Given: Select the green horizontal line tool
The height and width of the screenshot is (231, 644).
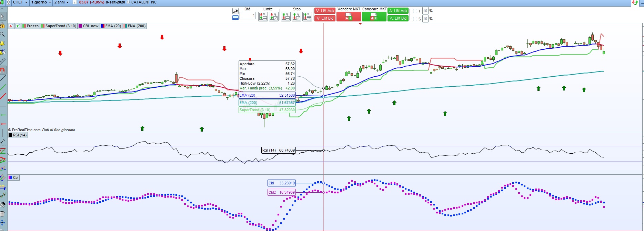Looking at the screenshot, I should [x=2, y=115].
